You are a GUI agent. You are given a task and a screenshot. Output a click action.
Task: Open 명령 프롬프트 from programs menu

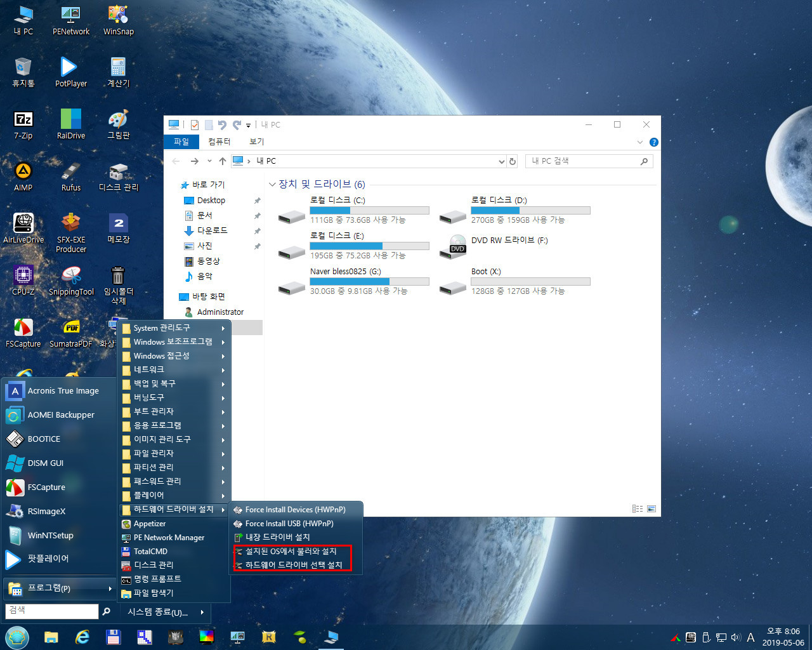pyautogui.click(x=174, y=580)
